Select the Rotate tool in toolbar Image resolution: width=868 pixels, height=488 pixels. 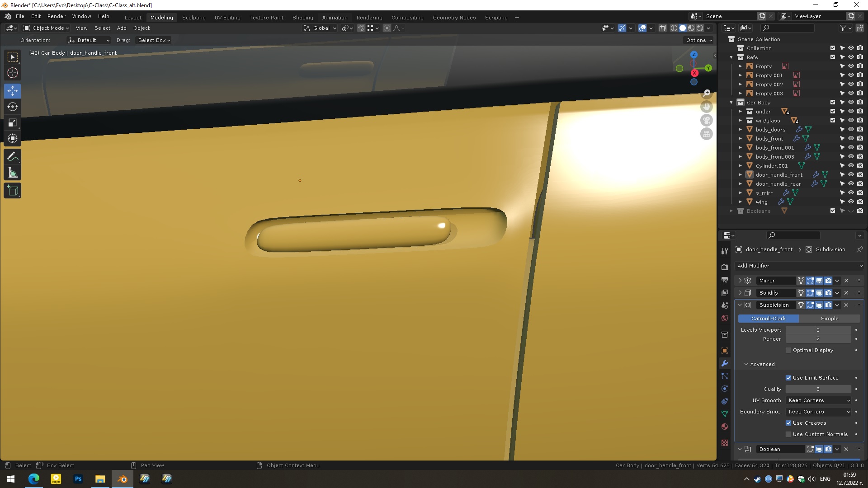pyautogui.click(x=13, y=107)
